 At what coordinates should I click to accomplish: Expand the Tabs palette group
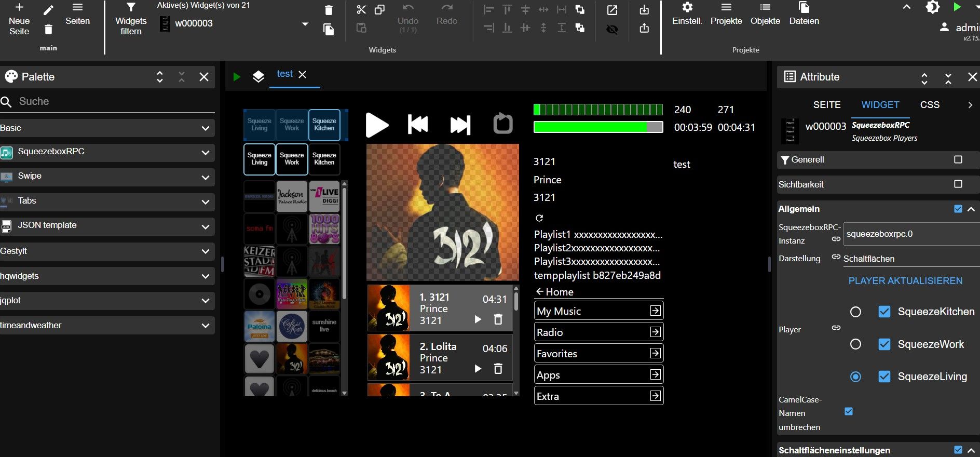point(107,201)
